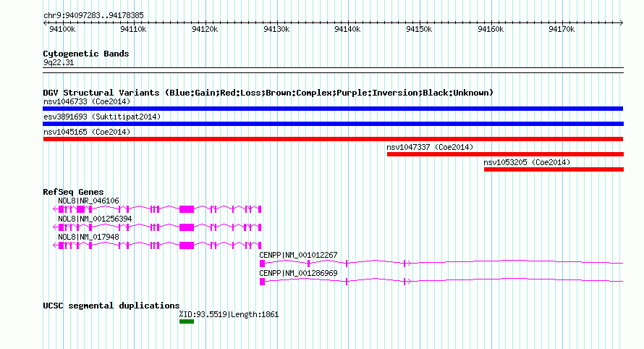Click the 94120k ruler label
The height and width of the screenshot is (349, 644).
point(205,29)
